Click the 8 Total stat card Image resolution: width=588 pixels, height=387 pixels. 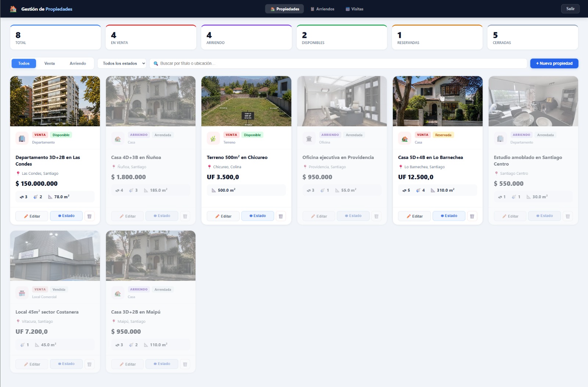coord(55,37)
